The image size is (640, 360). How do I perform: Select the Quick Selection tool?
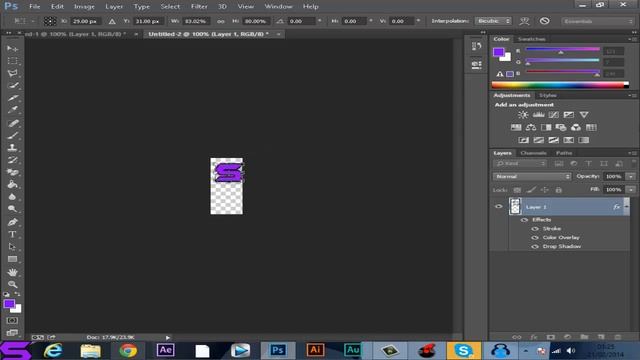[x=12, y=85]
